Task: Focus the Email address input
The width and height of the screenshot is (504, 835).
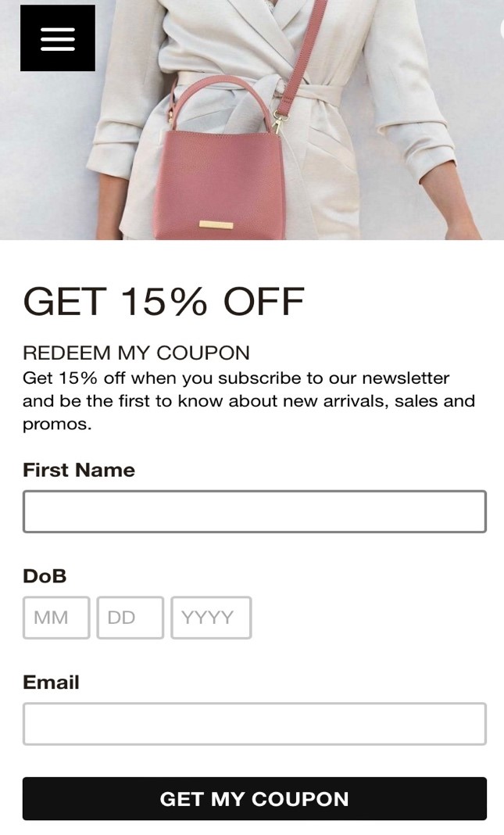Action: click(x=252, y=723)
